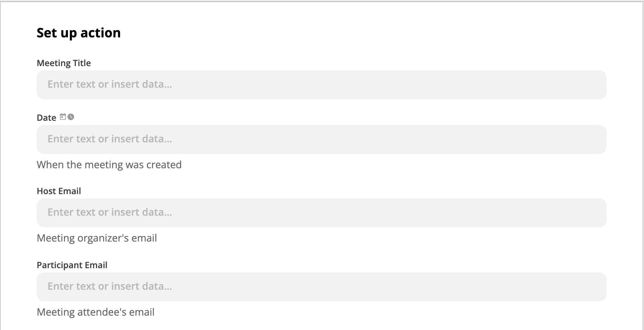Focus the Host Email input field
This screenshot has height=330, width=644.
click(x=322, y=213)
